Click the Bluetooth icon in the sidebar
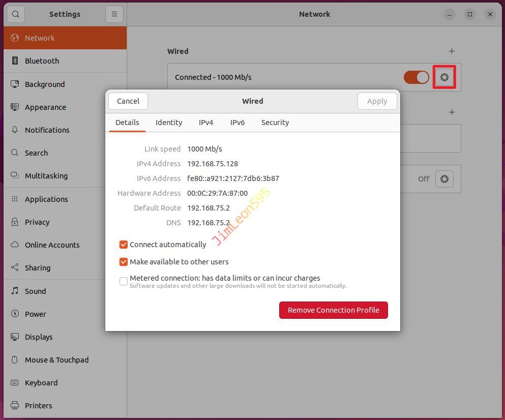 (15, 61)
